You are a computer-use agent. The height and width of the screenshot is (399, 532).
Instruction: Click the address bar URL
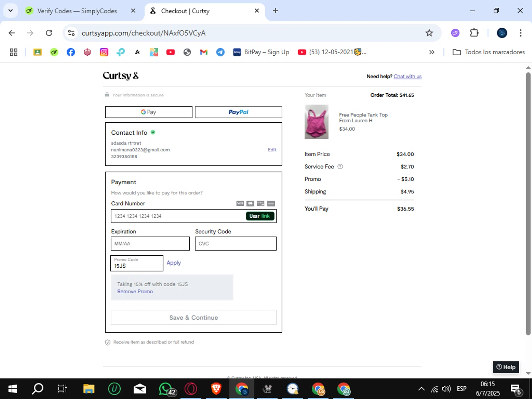tap(144, 33)
